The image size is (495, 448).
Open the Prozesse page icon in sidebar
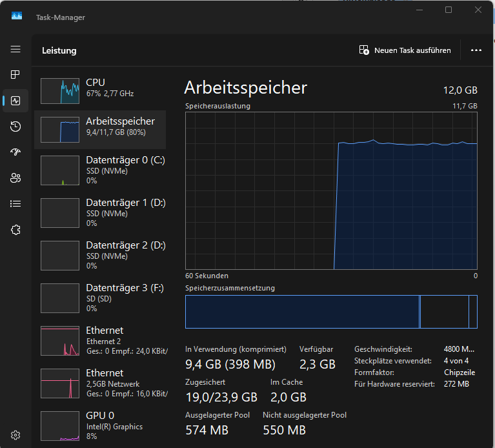[x=15, y=75]
